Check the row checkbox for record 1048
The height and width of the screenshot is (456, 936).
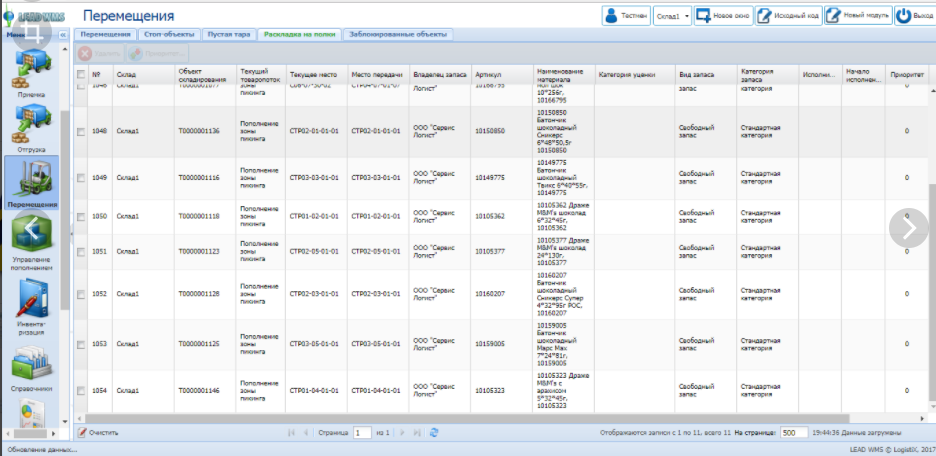click(x=82, y=131)
